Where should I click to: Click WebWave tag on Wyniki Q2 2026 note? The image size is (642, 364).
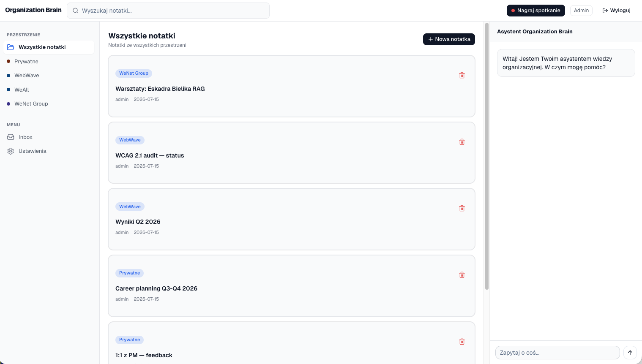point(130,207)
